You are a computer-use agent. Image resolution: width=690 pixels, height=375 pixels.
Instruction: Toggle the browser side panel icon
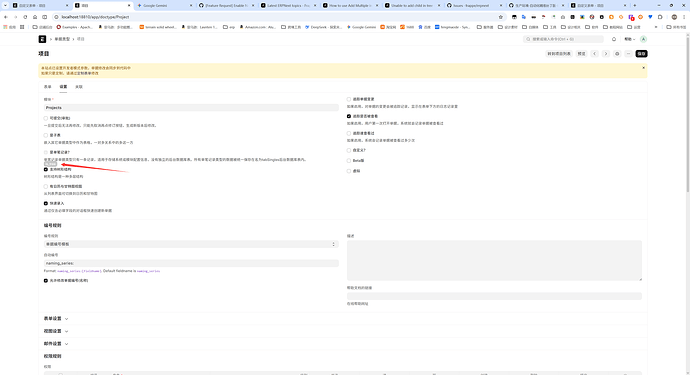[x=44, y=17]
